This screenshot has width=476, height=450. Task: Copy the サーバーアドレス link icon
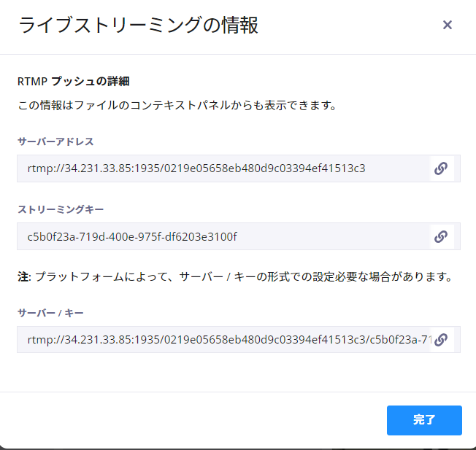[x=441, y=168]
